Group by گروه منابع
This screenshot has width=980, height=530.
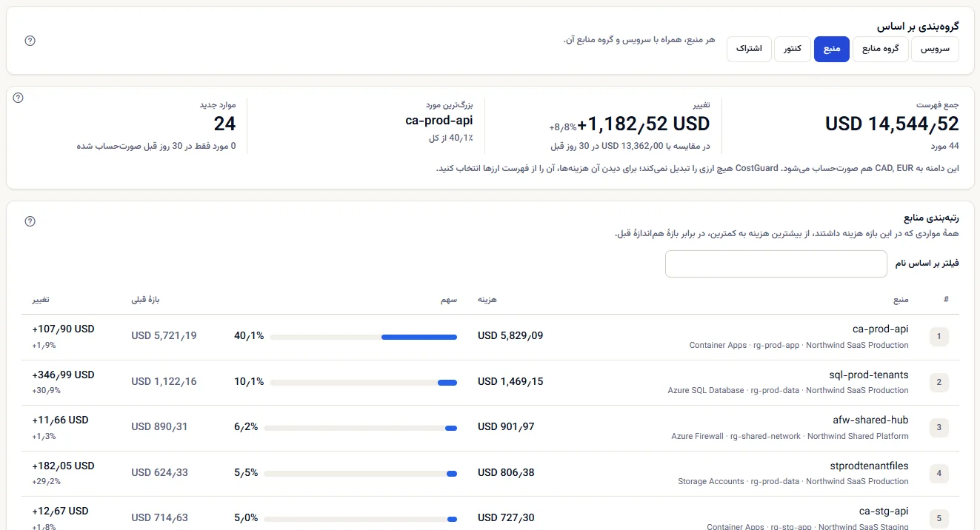pos(880,49)
